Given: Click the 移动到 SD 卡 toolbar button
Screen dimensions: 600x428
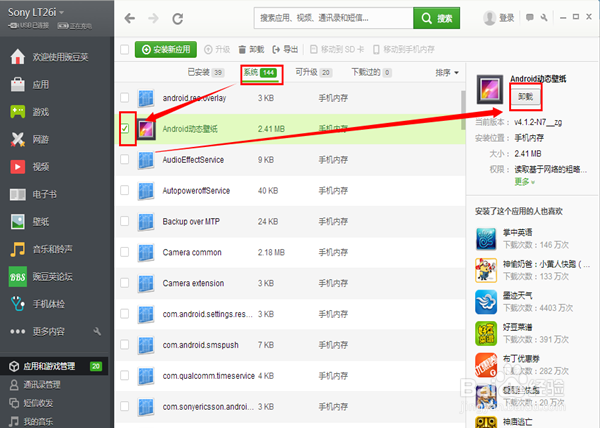Looking at the screenshot, I should (337, 49).
